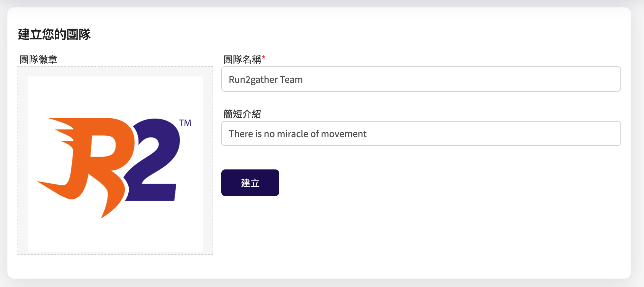
Task: Click the 簡短介紹 label
Action: (242, 114)
